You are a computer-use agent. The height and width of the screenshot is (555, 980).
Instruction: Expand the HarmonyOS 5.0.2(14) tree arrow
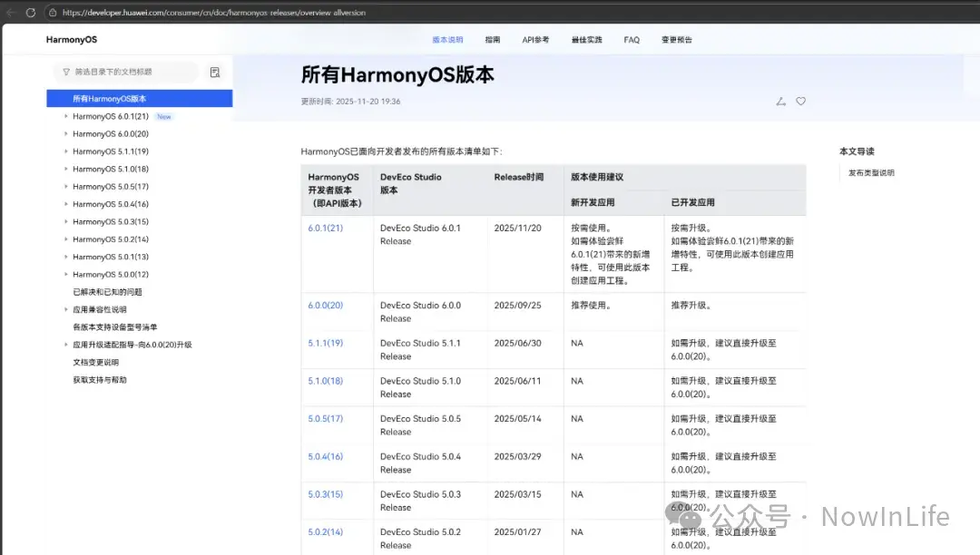tap(65, 239)
